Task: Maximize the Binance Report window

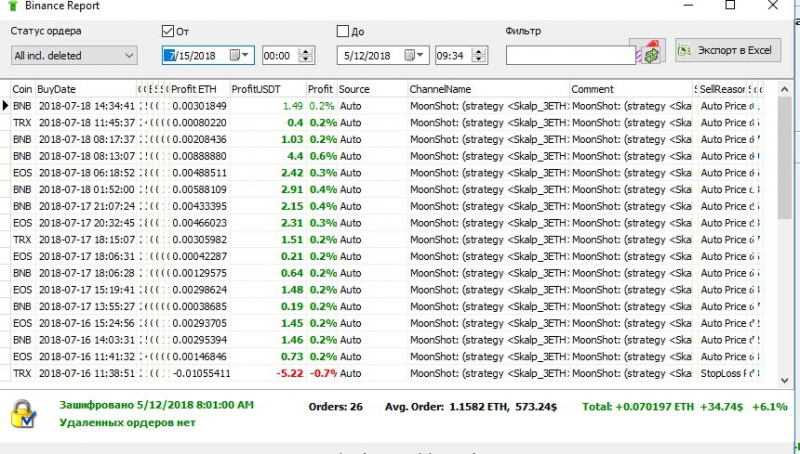Action: [730, 5]
